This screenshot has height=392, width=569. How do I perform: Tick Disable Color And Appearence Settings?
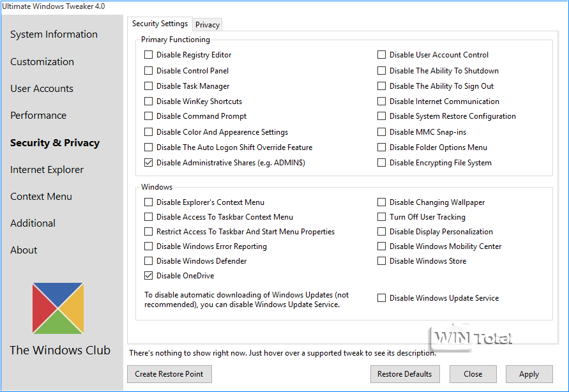pyautogui.click(x=148, y=132)
